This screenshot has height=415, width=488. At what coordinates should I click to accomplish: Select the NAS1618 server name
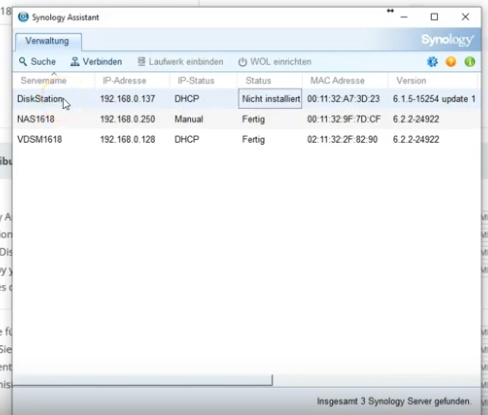tap(36, 119)
